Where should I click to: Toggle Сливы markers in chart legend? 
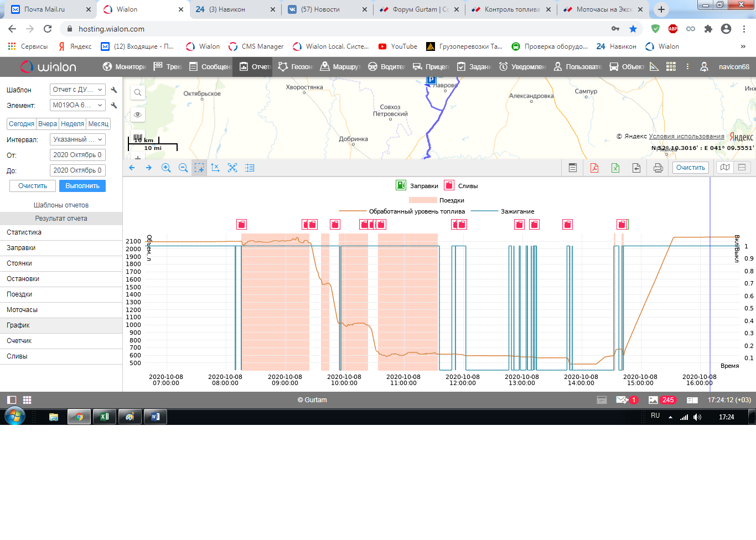pos(449,185)
